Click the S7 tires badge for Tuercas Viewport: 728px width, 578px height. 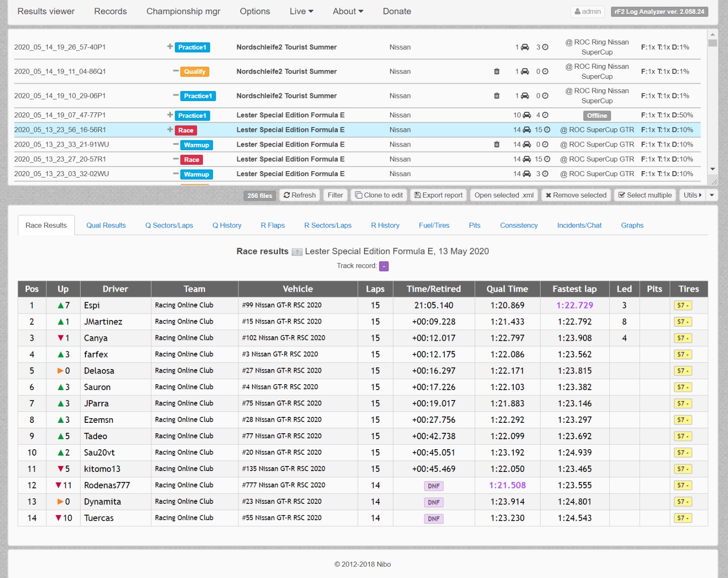(x=682, y=518)
